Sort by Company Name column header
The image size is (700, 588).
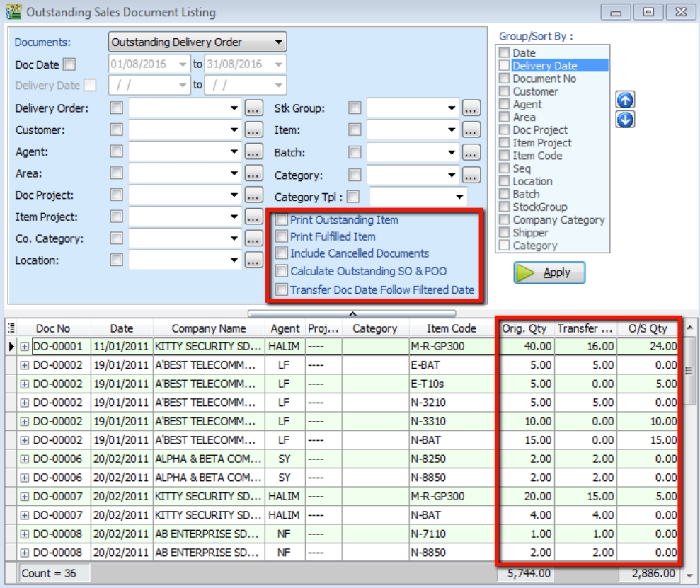[x=209, y=328]
